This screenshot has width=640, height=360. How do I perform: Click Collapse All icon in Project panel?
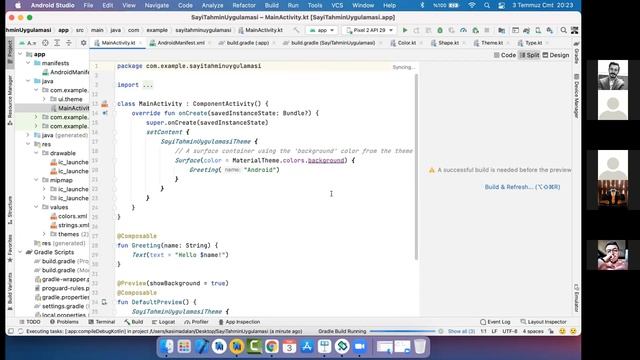pos(69,43)
